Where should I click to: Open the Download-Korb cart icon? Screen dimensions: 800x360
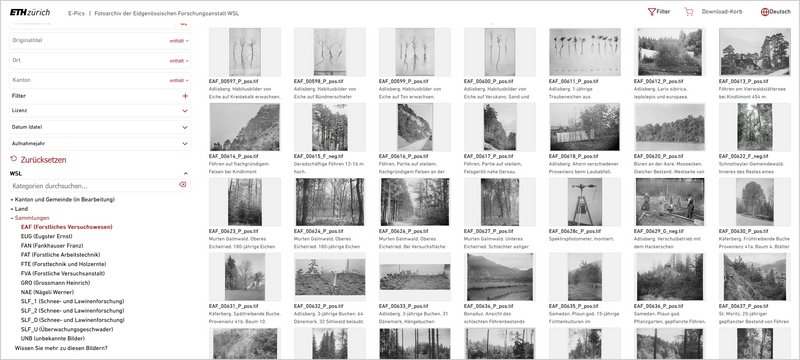coord(689,12)
